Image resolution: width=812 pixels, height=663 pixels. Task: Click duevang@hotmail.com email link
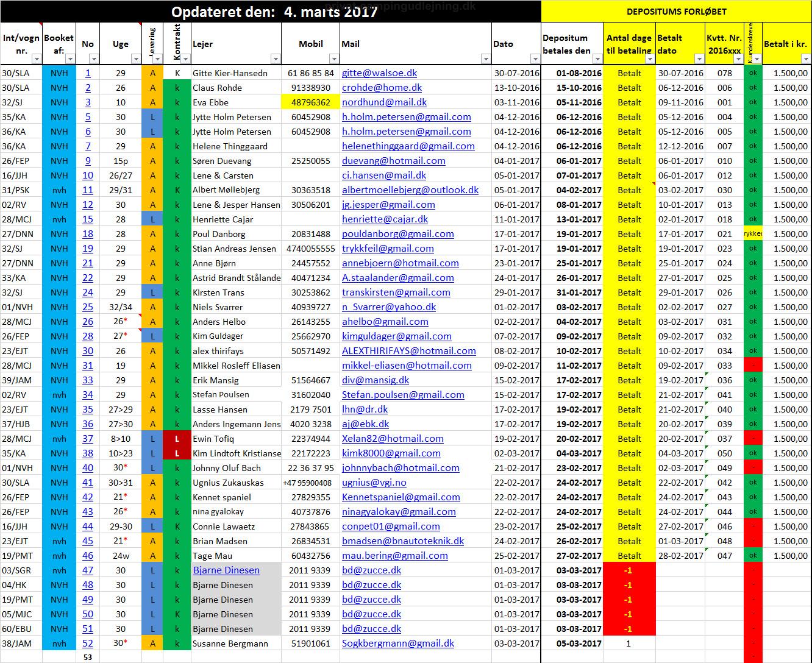click(x=394, y=161)
